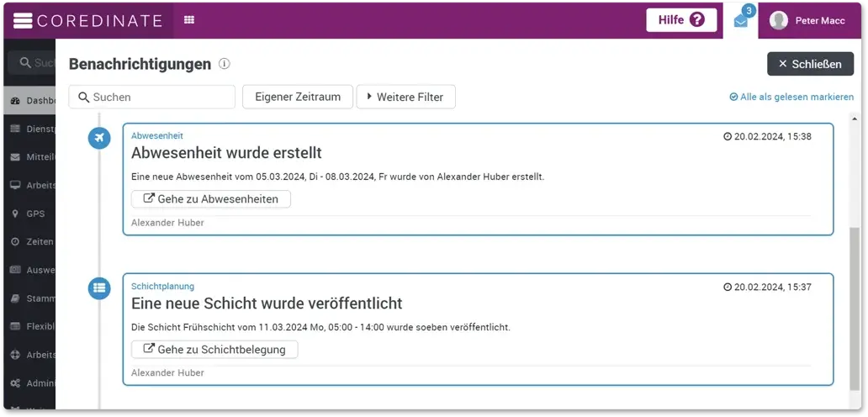This screenshot has width=868, height=417.
Task: Expand the Weitere Filter options
Action: pyautogui.click(x=405, y=97)
